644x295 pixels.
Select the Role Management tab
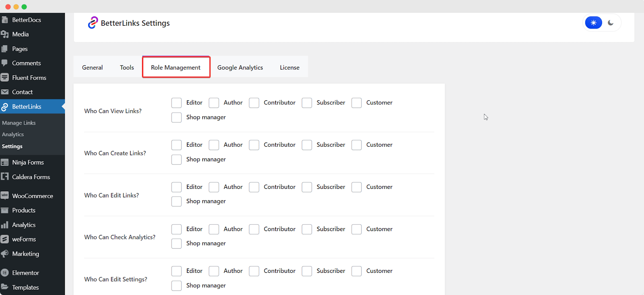pyautogui.click(x=176, y=67)
